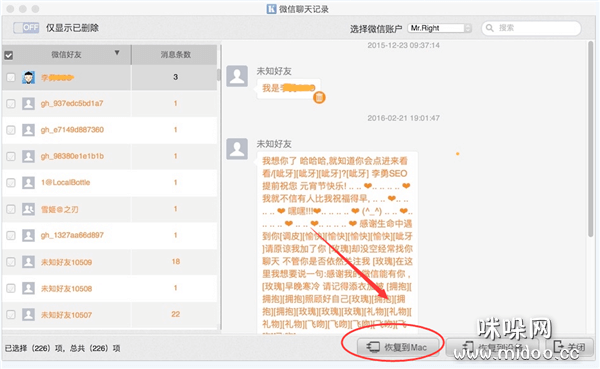Click the 消息条数 column header
This screenshot has width=600, height=369.
click(x=175, y=55)
